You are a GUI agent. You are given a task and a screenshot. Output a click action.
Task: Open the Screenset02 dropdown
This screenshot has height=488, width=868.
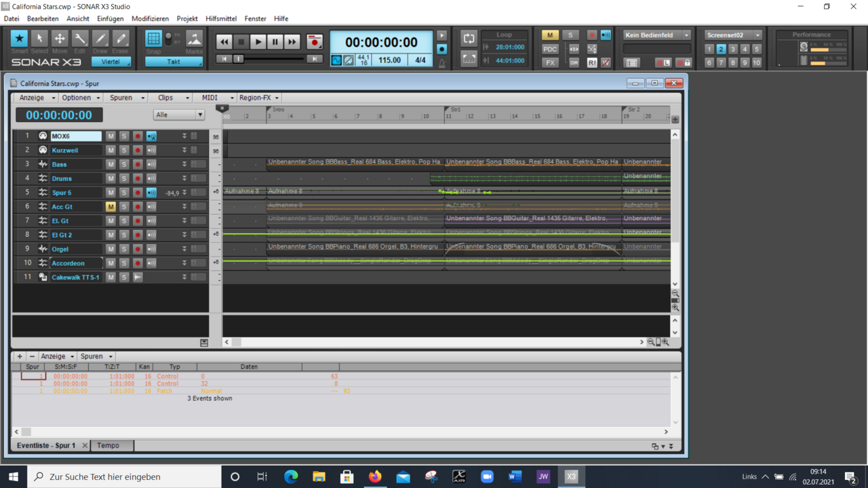732,35
